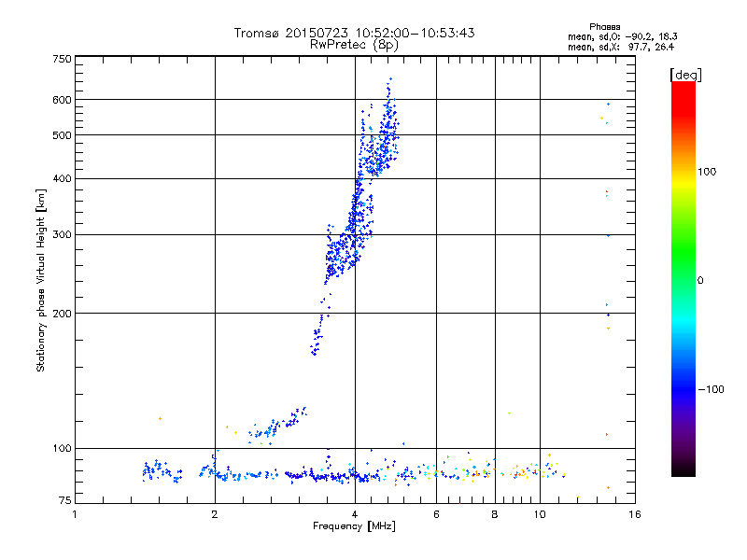
Task: Click y-axis tick label '300'
Action: (62, 235)
